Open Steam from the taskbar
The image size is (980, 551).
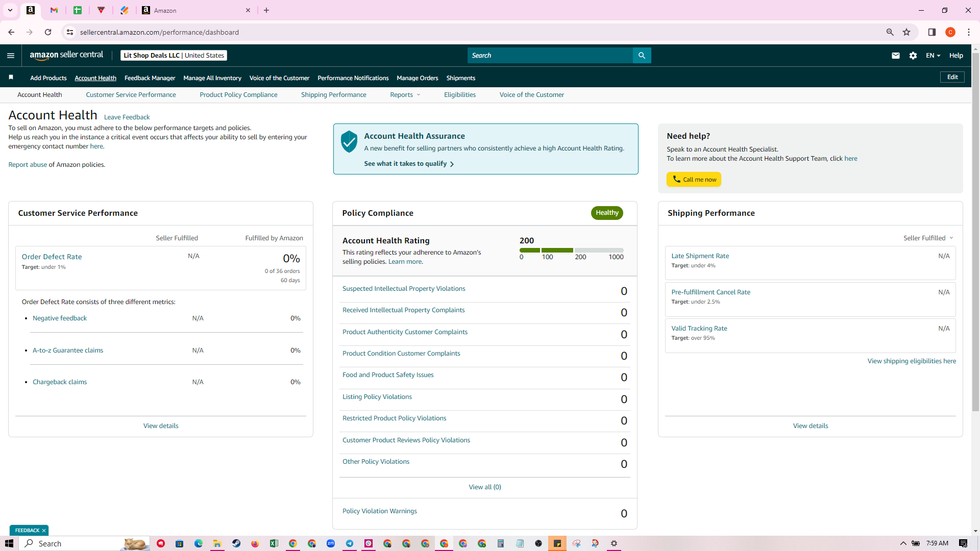pos(236,543)
